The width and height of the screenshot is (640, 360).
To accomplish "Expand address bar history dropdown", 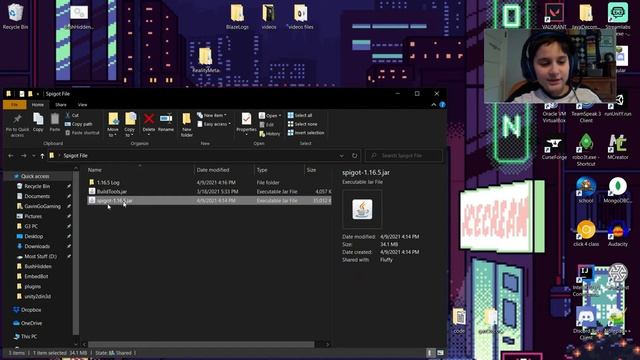I will [x=342, y=156].
